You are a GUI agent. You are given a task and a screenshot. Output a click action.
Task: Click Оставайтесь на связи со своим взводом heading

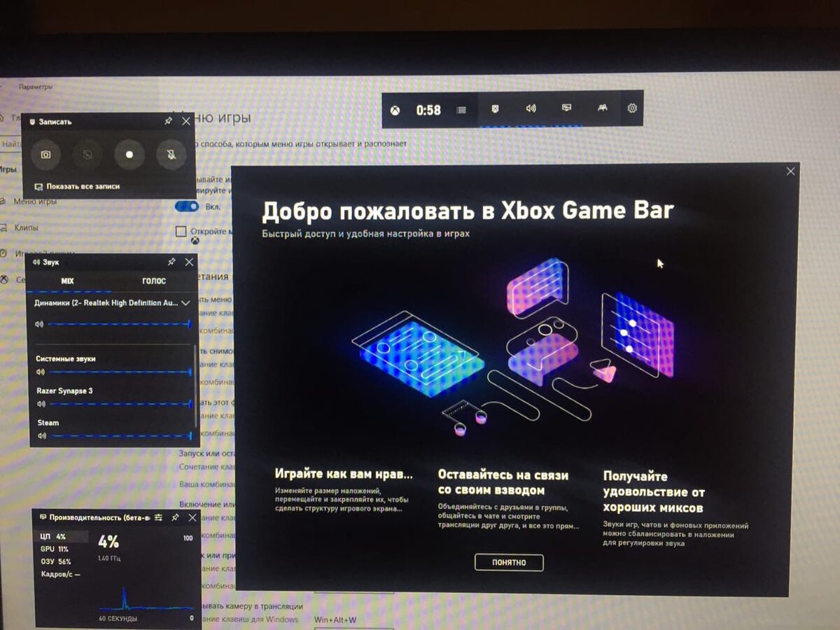click(x=503, y=482)
